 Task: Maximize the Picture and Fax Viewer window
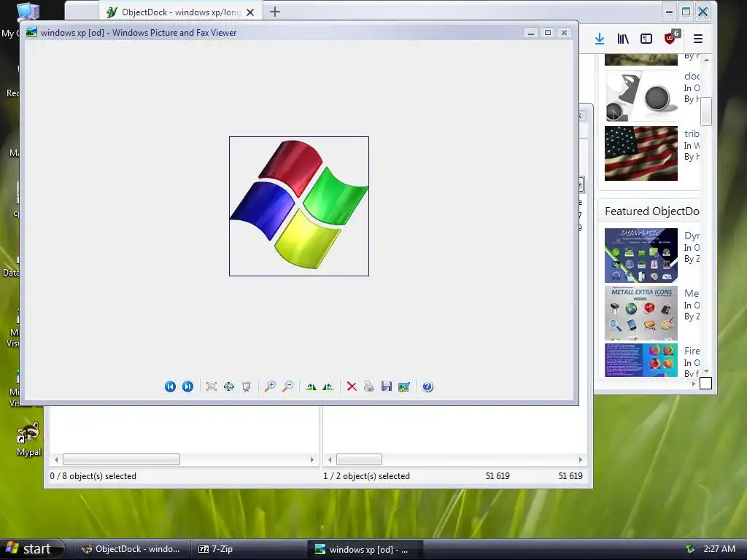(548, 32)
